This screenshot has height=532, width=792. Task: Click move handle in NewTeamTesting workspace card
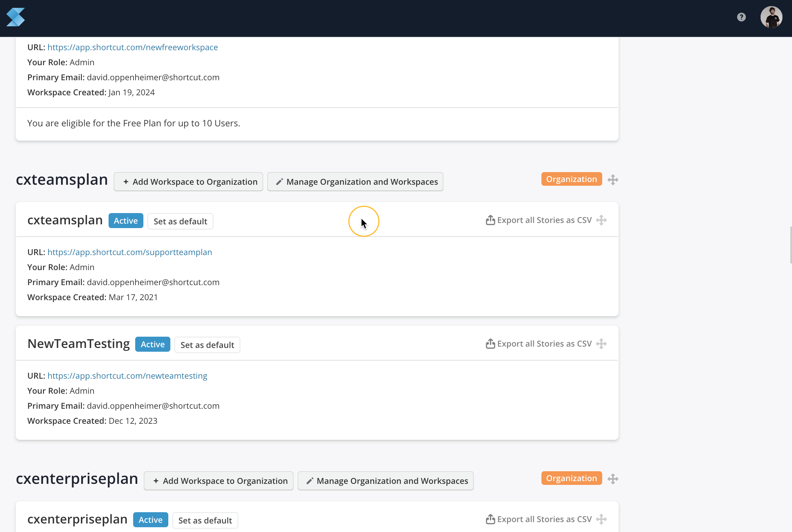(601, 344)
